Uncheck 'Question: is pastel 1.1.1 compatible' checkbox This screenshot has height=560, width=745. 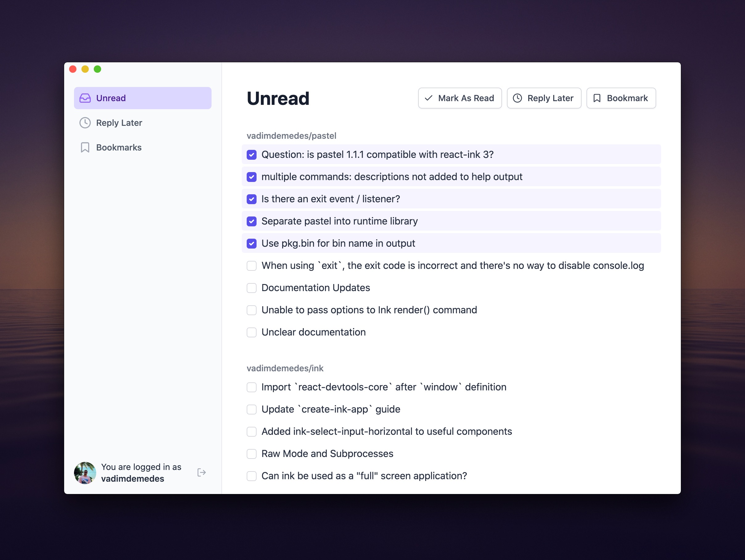[x=252, y=155]
